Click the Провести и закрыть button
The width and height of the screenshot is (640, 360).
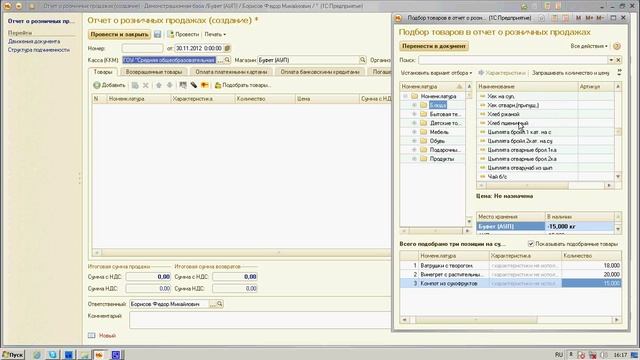[120, 34]
